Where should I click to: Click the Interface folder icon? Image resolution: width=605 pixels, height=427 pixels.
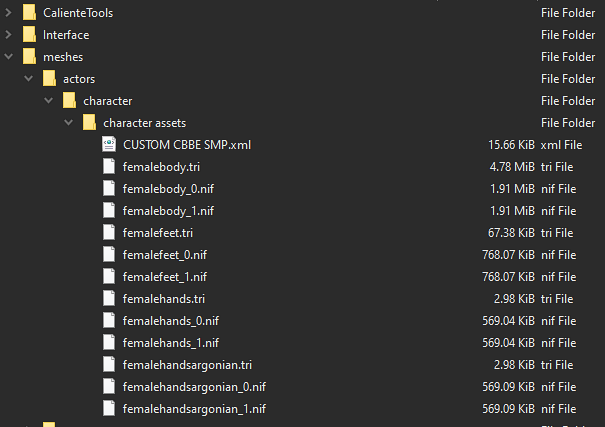click(29, 35)
